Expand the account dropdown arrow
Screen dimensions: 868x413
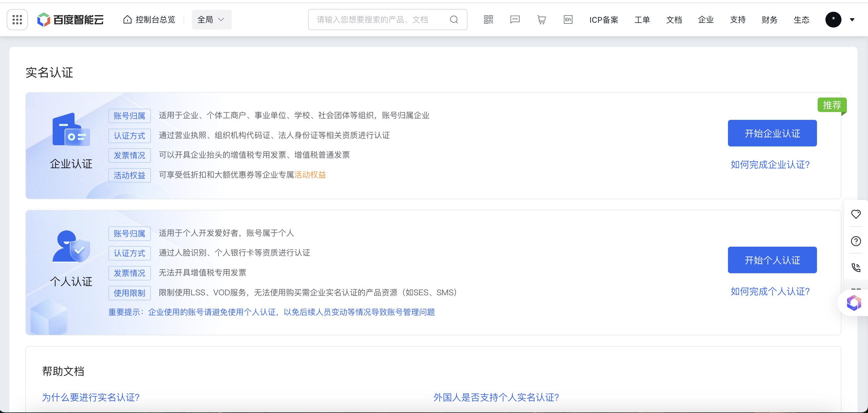click(852, 20)
